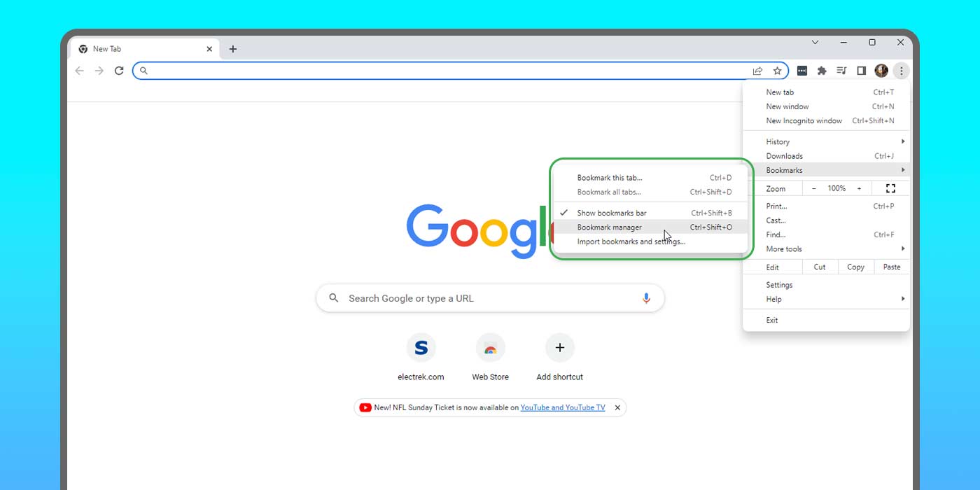
Task: Select Bookmark manager from the menu
Action: point(610,227)
